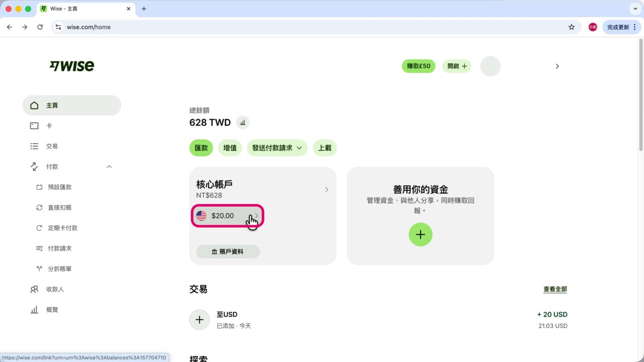Open 付款請求 payment requests
644x362 pixels.
pyautogui.click(x=59, y=248)
